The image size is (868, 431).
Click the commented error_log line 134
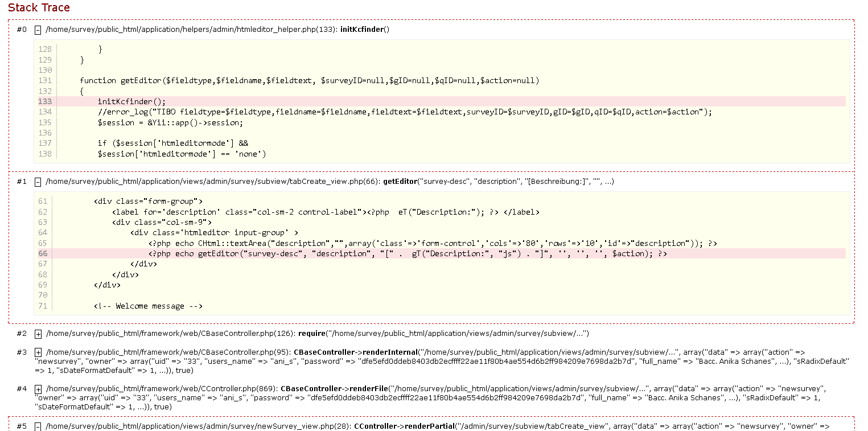pos(404,112)
